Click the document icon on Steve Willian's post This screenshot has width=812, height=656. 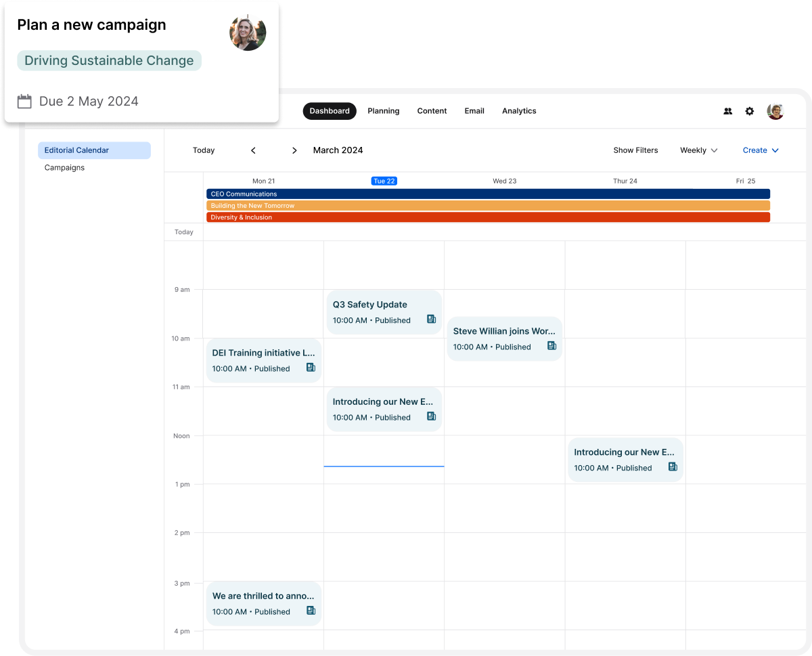point(551,346)
